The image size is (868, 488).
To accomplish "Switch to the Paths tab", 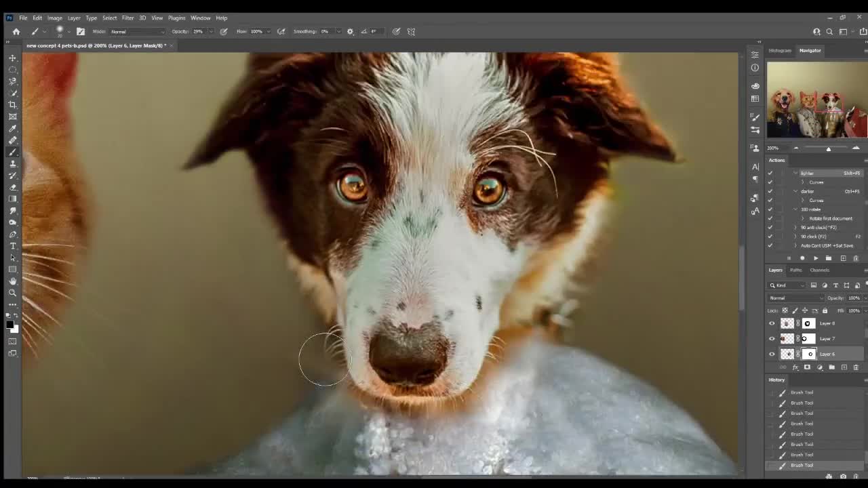I will [795, 270].
